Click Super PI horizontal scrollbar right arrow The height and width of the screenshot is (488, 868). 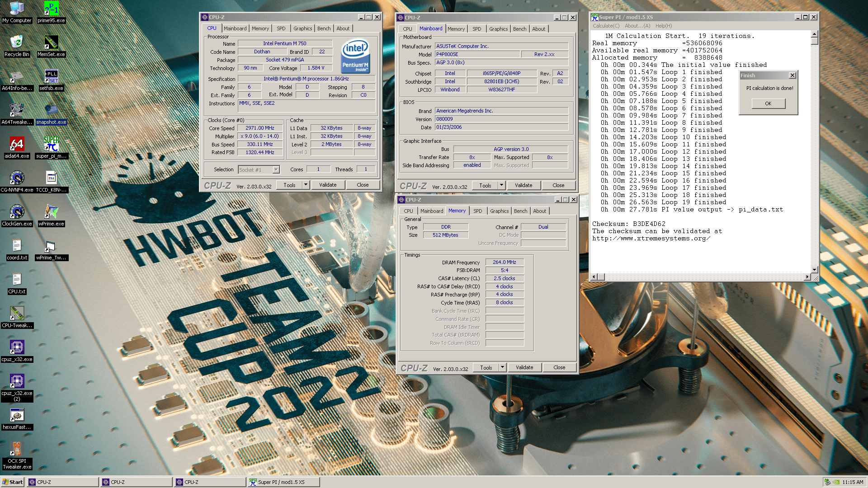[807, 277]
